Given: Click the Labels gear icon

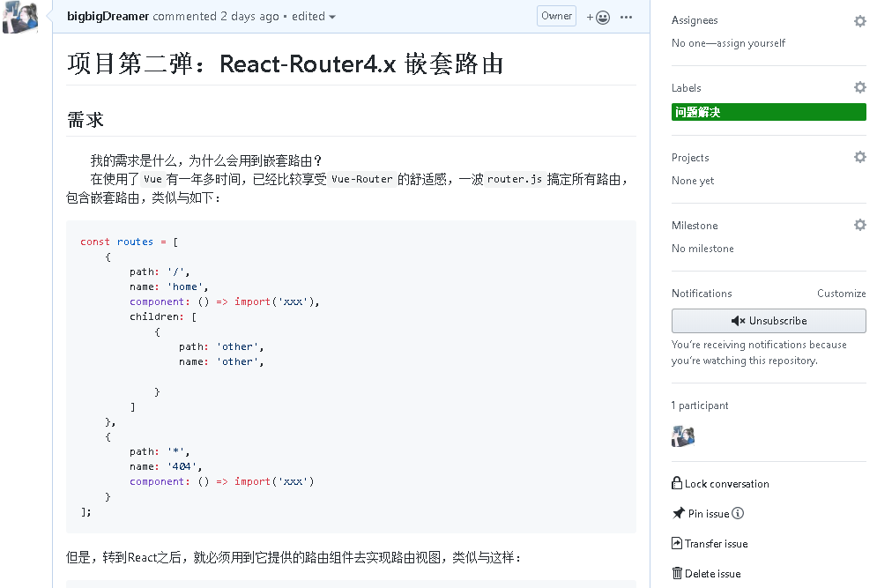Looking at the screenshot, I should pos(859,87).
